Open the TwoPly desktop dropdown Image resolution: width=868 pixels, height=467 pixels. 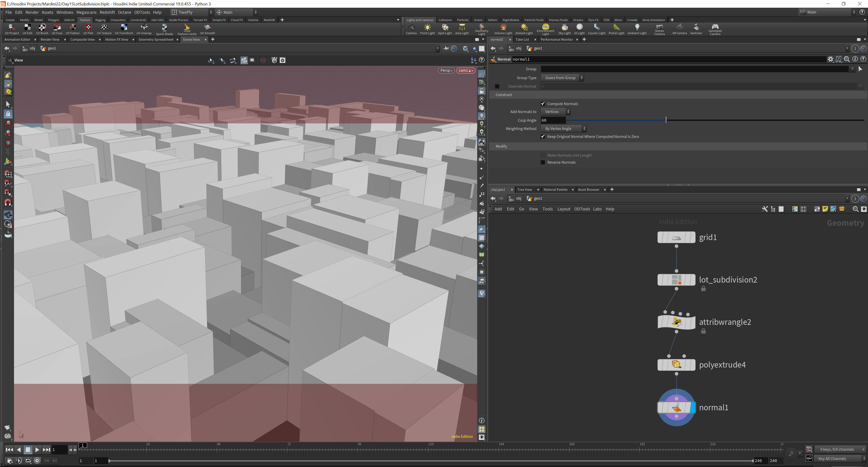(192, 12)
